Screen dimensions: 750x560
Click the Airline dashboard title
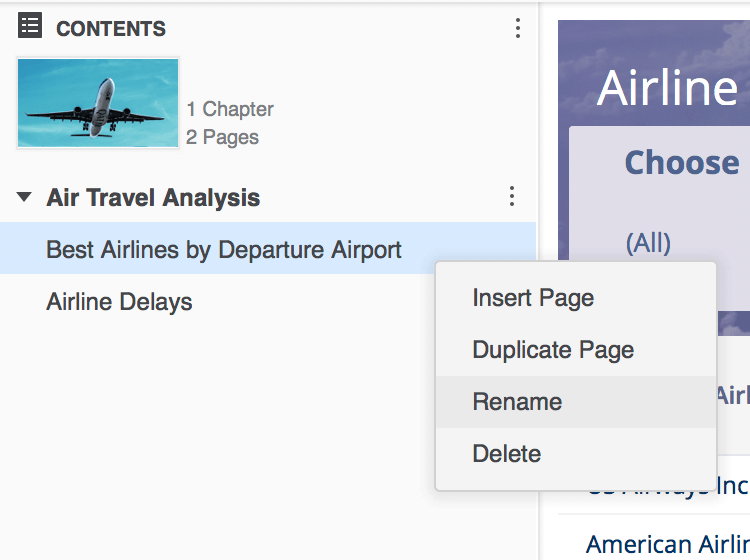[x=667, y=88]
